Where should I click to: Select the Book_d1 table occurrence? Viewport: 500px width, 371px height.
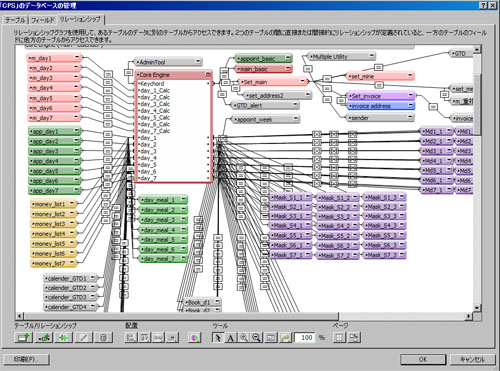(x=202, y=302)
